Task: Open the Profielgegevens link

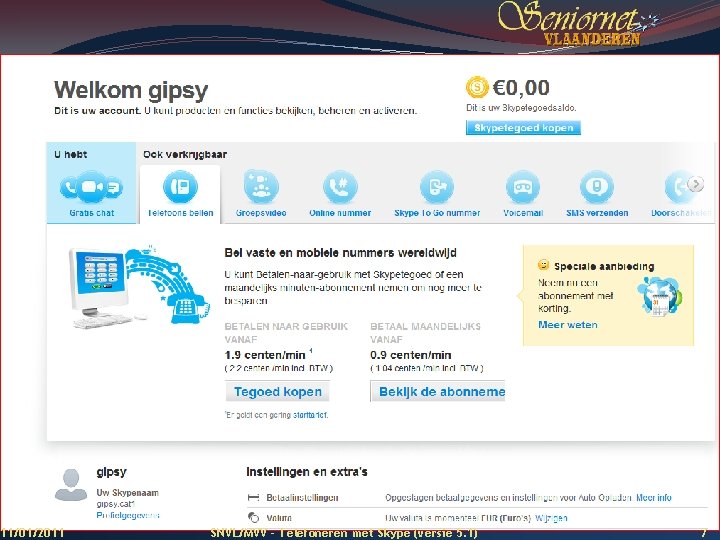Action: click(x=128, y=515)
